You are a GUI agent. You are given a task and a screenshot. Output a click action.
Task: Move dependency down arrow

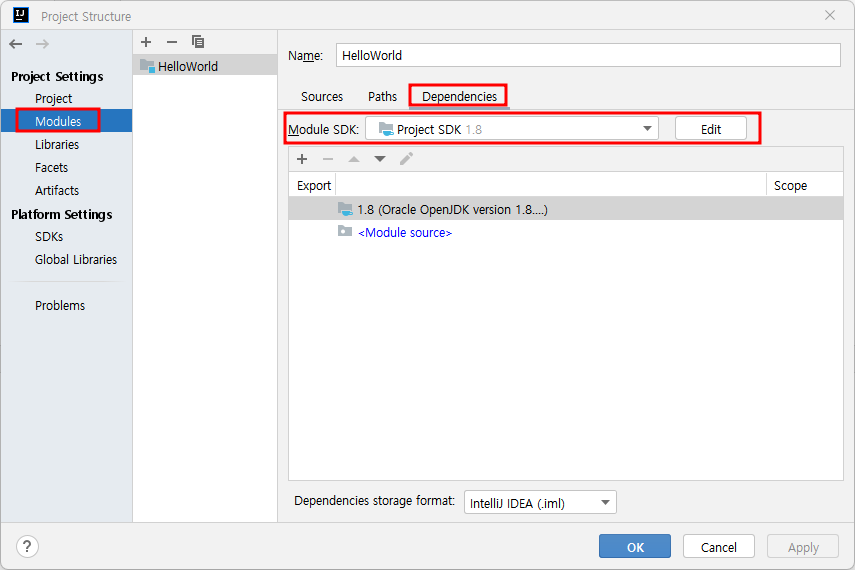click(380, 159)
